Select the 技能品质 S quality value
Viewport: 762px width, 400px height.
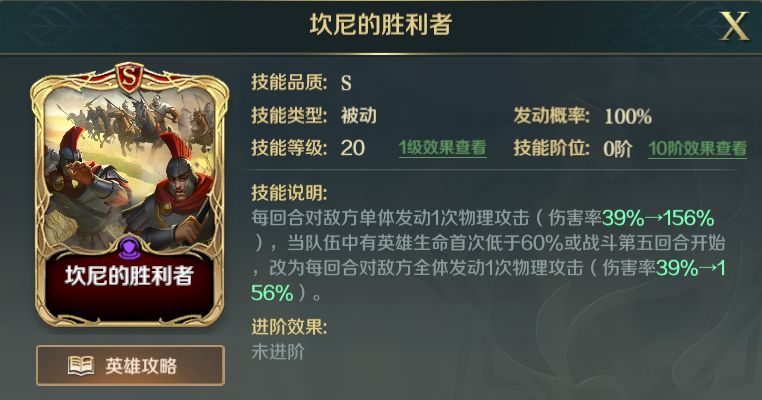346,83
